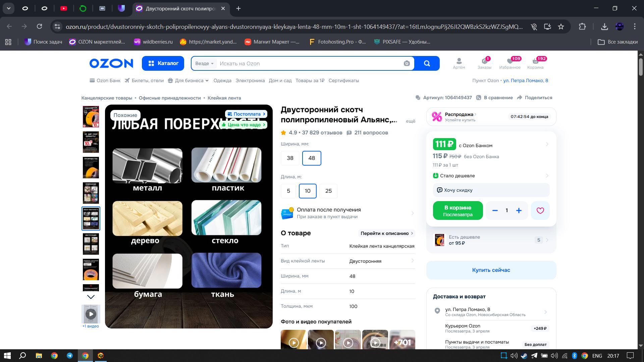644x362 pixels.
Task: Open the Корзина cart icon
Action: 535,63
